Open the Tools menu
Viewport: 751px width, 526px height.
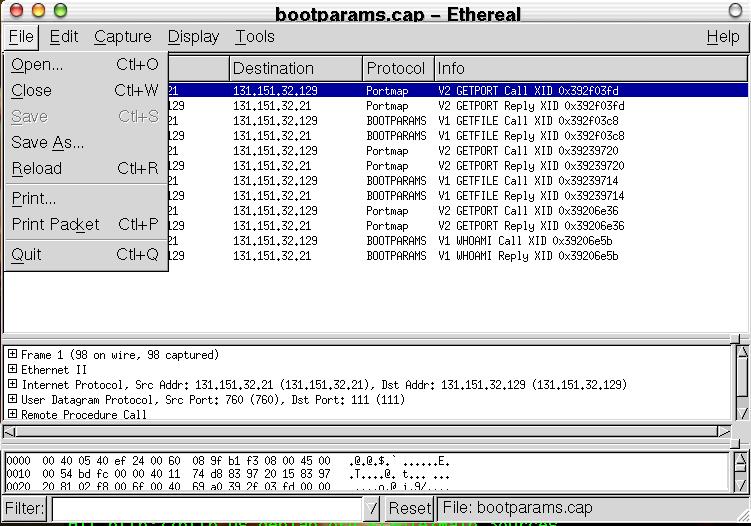[x=255, y=37]
